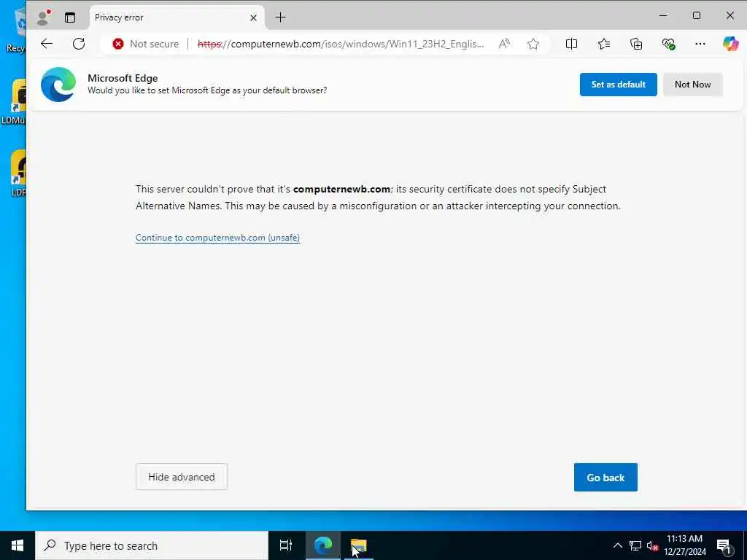Go back using the arrow icon

coord(47,44)
